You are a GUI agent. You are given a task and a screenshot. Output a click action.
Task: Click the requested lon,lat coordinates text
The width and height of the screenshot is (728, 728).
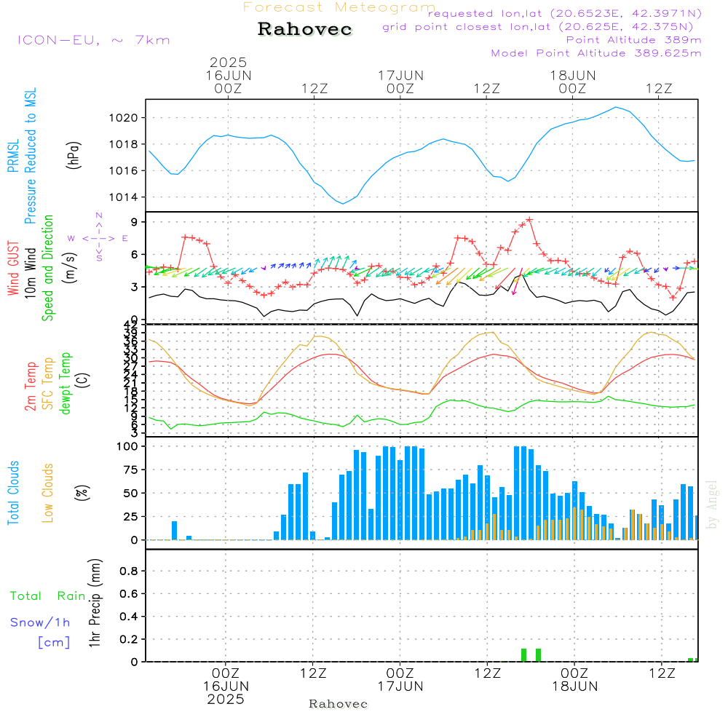(x=565, y=14)
